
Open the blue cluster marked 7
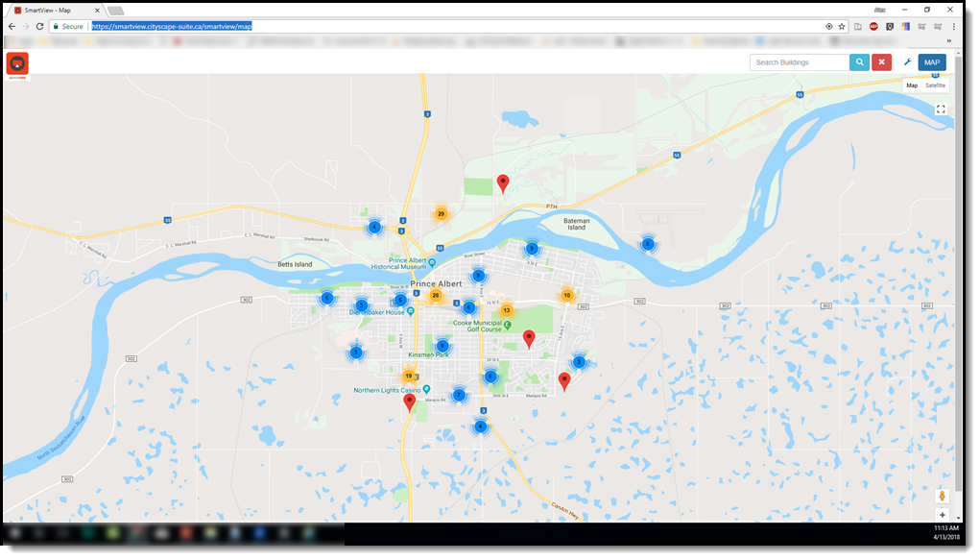click(459, 395)
